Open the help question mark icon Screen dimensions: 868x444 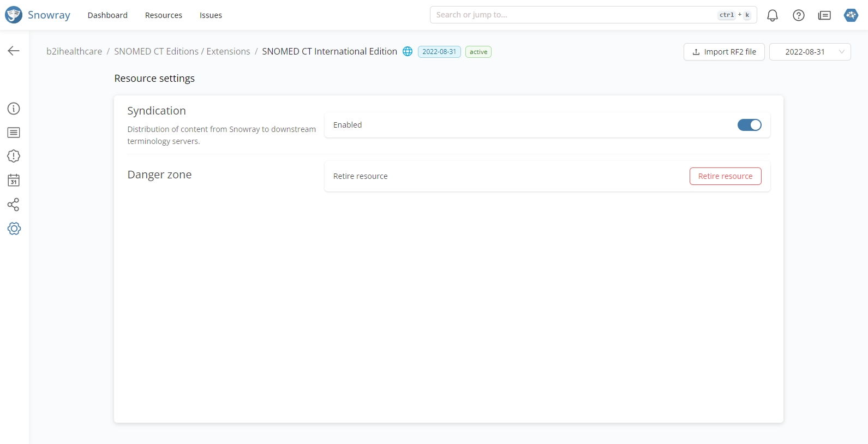tap(798, 15)
